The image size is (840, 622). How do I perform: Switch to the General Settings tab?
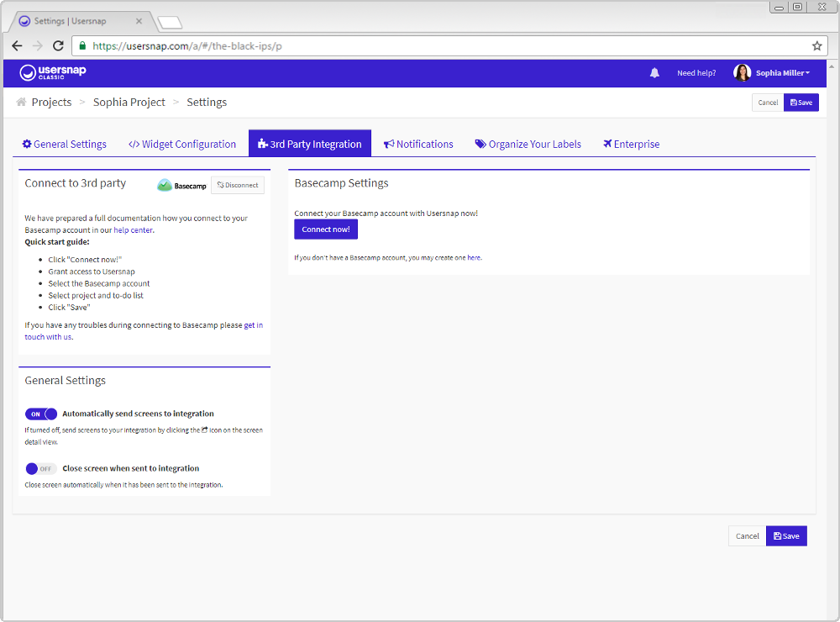[x=65, y=144]
